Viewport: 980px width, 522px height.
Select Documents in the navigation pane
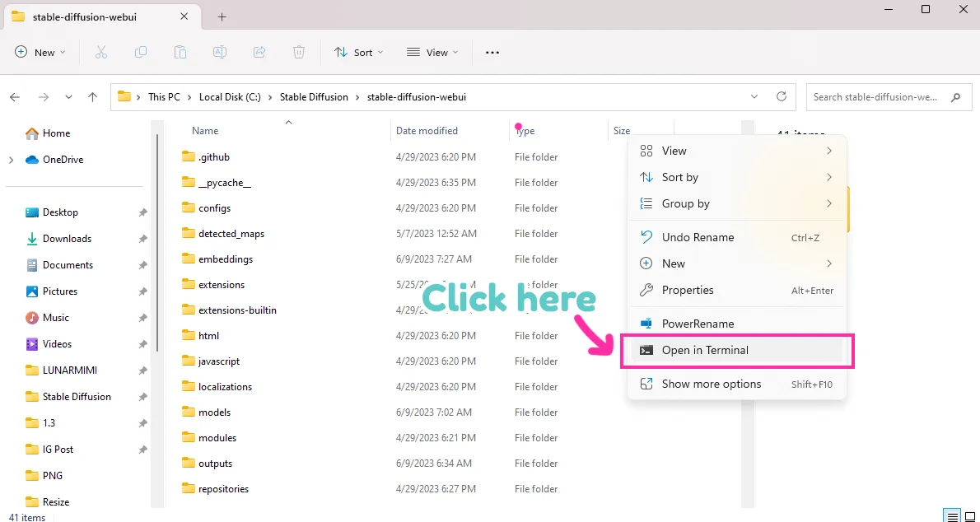68,265
